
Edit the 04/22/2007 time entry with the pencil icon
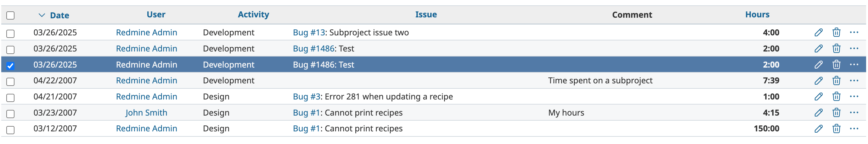tap(818, 81)
